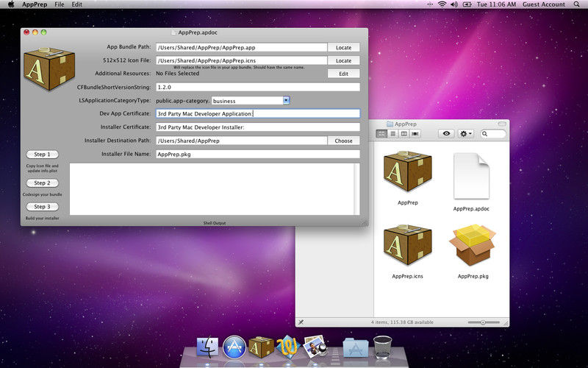This screenshot has width=588, height=368.
Task: Locate the 512x512 Icon File
Action: click(343, 60)
